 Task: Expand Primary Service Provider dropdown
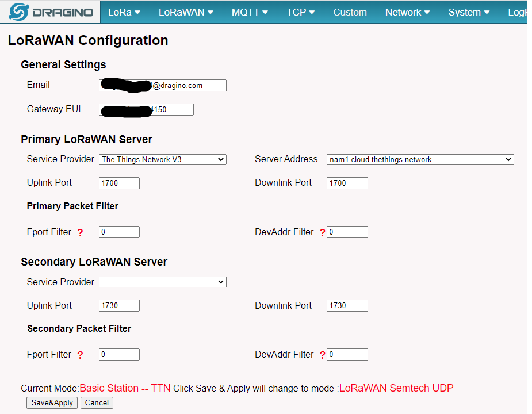click(x=163, y=159)
